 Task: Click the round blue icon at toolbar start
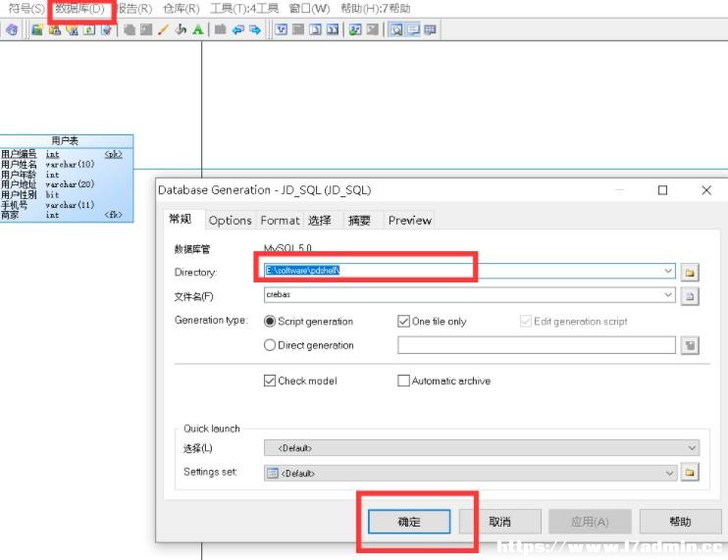click(x=12, y=29)
